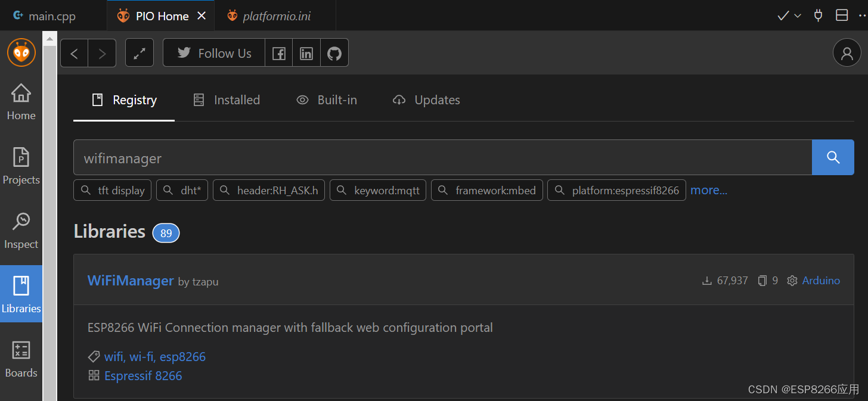
Task: Click the ESP8266 WiFi Connection manager description
Action: click(x=290, y=328)
